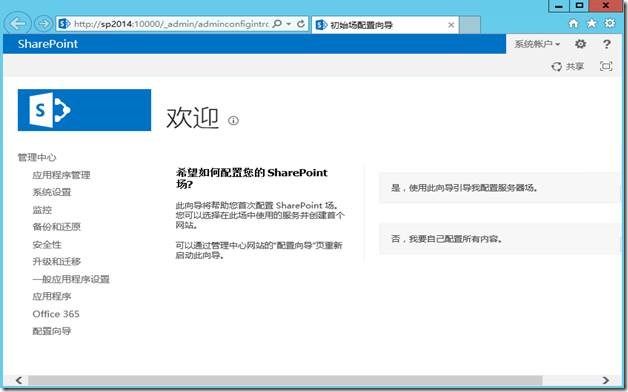This screenshot has width=628, height=392.
Task: Open SharePoint settings gear menu
Action: (x=580, y=44)
